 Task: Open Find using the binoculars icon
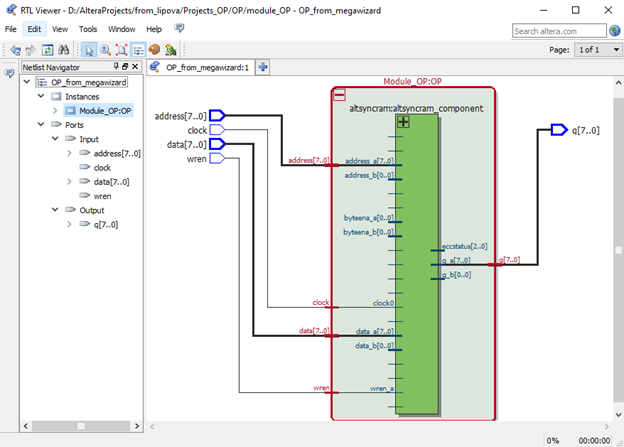[x=62, y=49]
